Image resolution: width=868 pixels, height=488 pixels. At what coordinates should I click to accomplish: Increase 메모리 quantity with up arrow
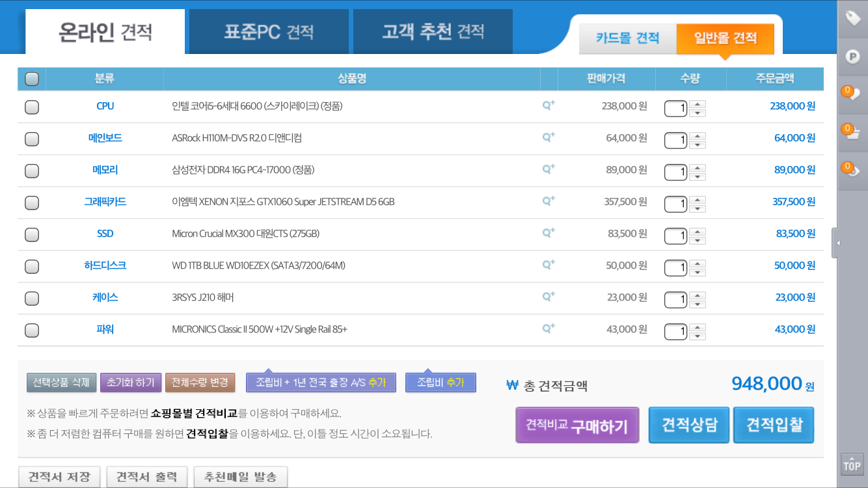(698, 168)
